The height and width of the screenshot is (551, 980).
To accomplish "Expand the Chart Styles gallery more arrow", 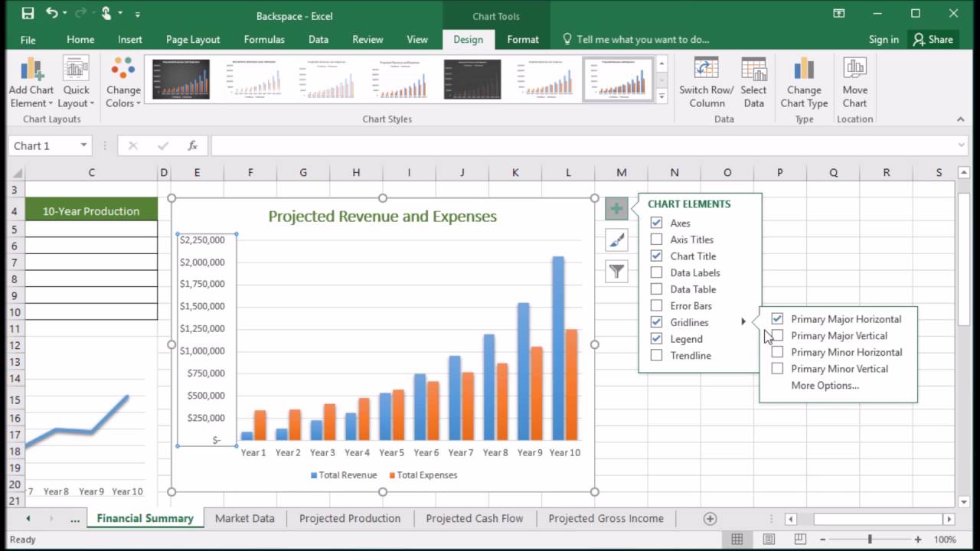I will tap(662, 96).
